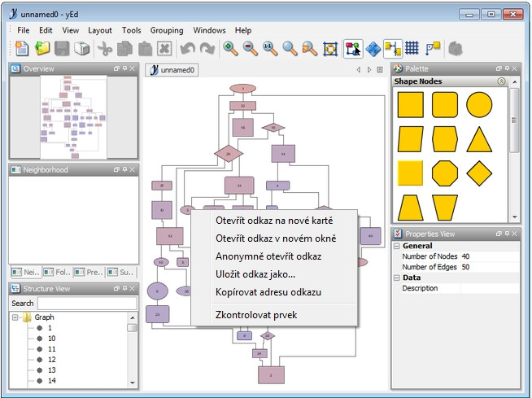This screenshot has width=532, height=398.
Task: Select the unnamed0 document tab
Action: pyautogui.click(x=172, y=70)
